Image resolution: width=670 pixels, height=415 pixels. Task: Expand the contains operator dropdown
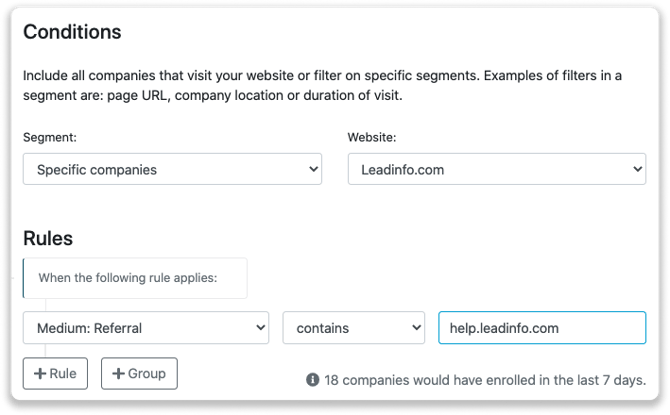pos(354,327)
